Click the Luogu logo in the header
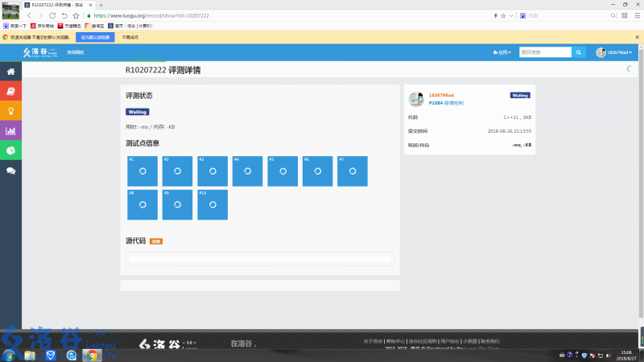Image resolution: width=644 pixels, height=362 pixels. 40,52
